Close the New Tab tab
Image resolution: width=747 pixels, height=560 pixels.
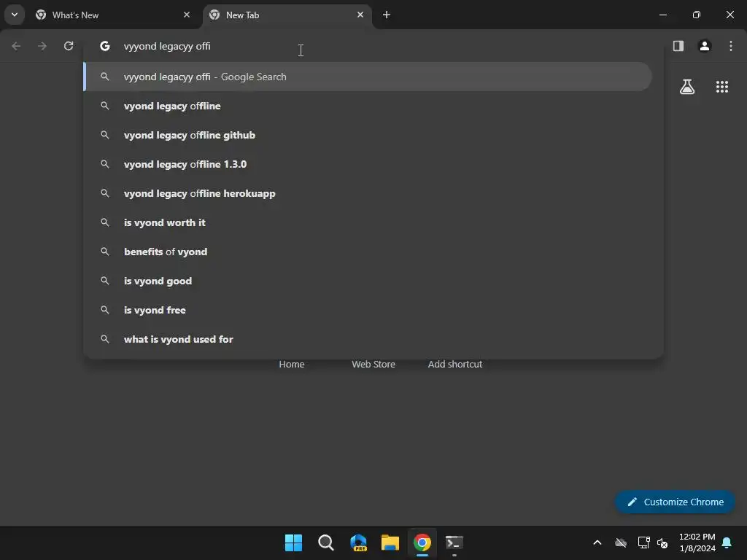[360, 15]
